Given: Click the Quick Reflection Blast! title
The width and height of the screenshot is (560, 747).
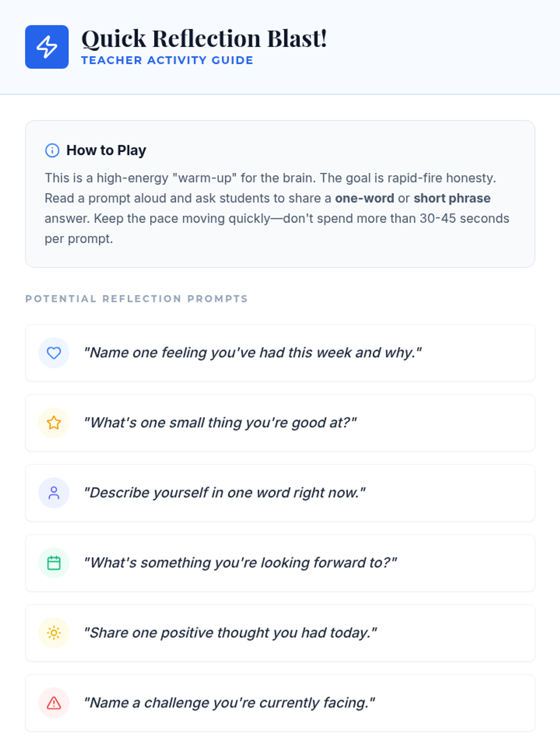Looking at the screenshot, I should click(x=204, y=38).
